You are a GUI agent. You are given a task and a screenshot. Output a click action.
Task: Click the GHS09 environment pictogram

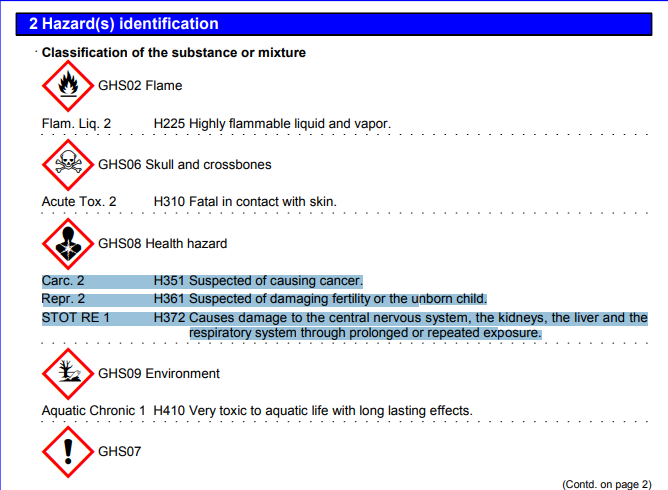(x=68, y=373)
